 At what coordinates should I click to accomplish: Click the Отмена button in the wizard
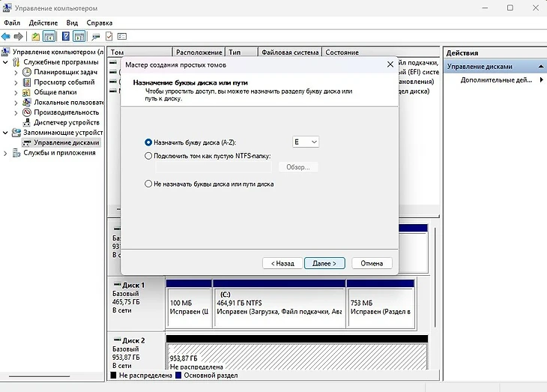click(372, 263)
